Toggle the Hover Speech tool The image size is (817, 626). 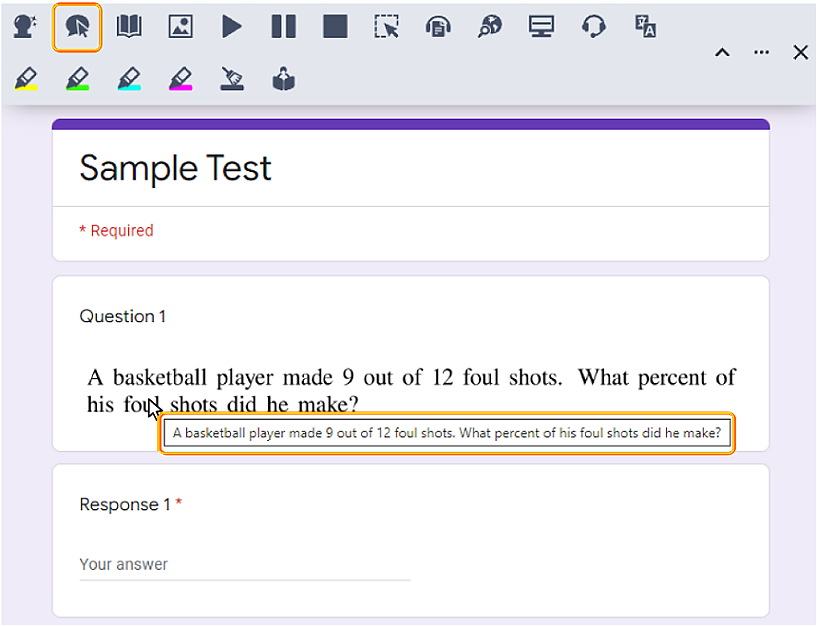[77, 27]
